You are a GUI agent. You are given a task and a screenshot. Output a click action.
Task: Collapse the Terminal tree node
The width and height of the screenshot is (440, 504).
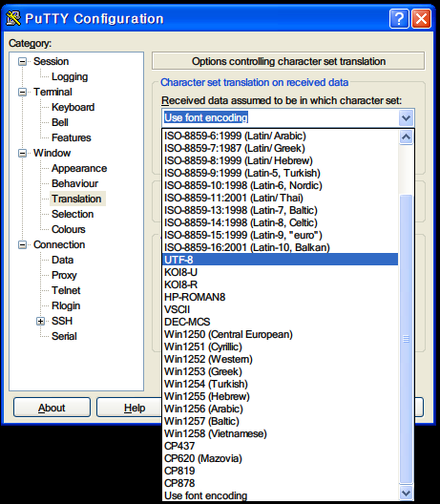[x=22, y=92]
